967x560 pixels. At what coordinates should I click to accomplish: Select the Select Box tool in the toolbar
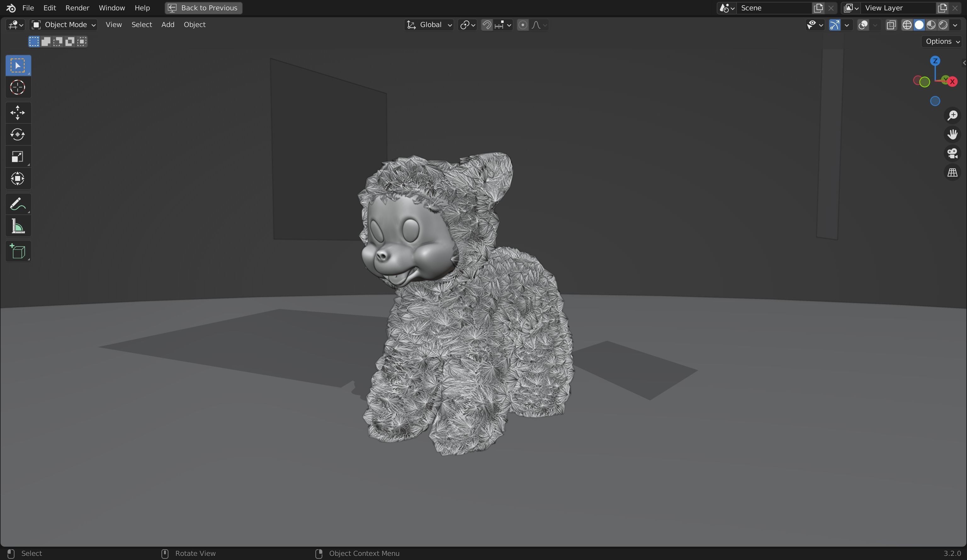tap(18, 65)
